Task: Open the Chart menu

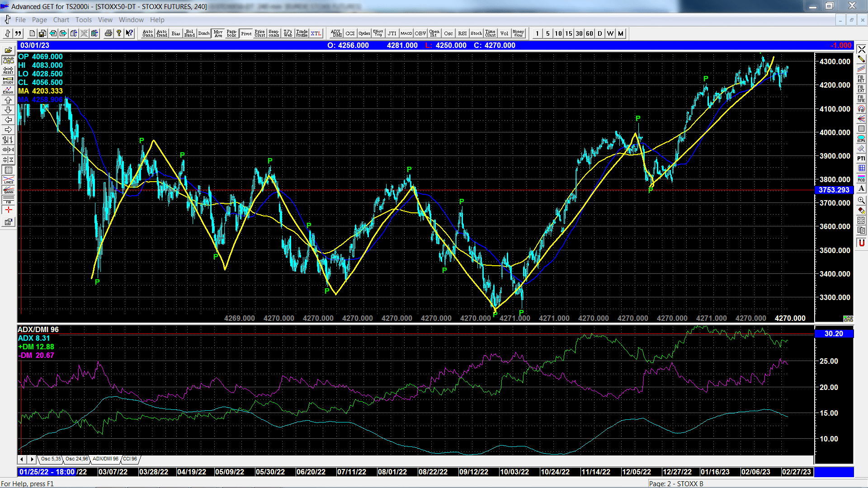Action: tap(61, 20)
